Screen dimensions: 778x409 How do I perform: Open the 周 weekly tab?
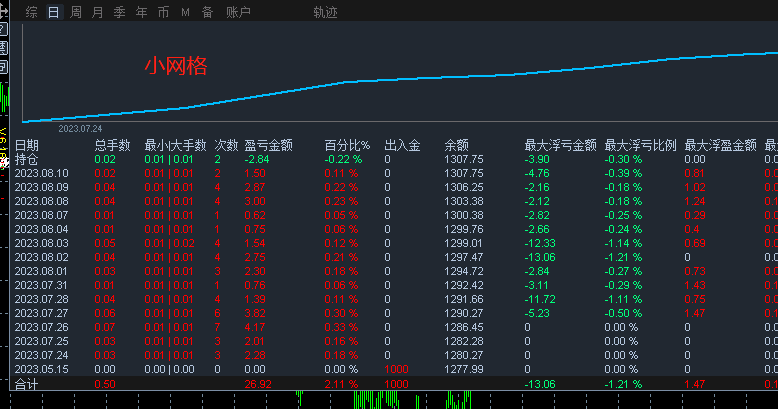coord(76,12)
